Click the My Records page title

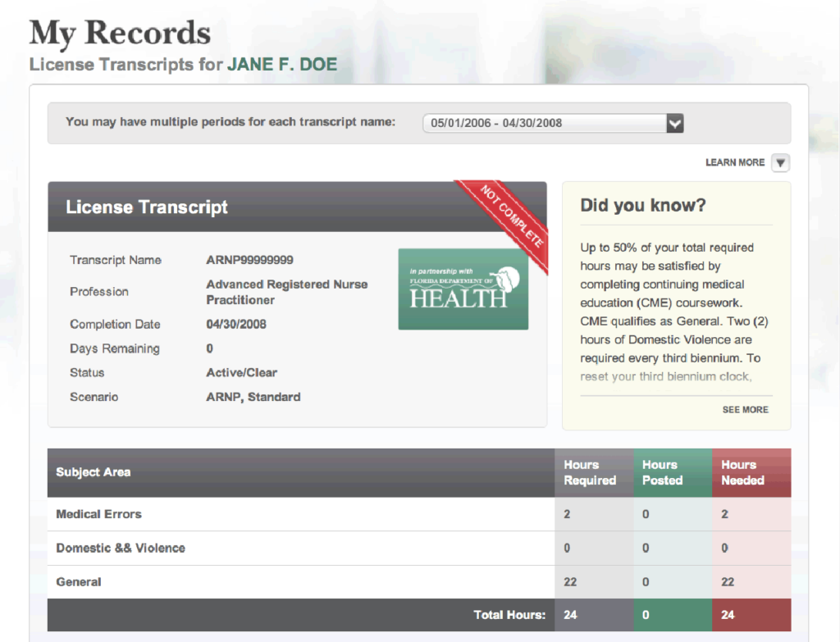pos(120,33)
